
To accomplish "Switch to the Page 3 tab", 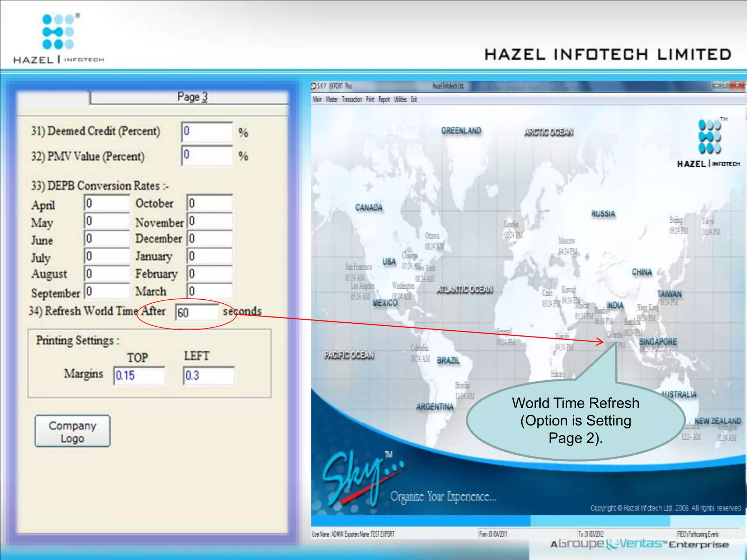I will pyautogui.click(x=192, y=97).
